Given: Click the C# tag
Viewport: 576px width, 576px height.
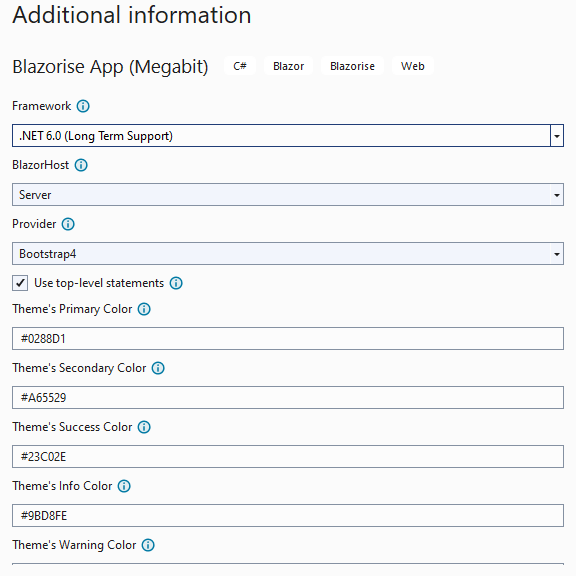Looking at the screenshot, I should (240, 66).
